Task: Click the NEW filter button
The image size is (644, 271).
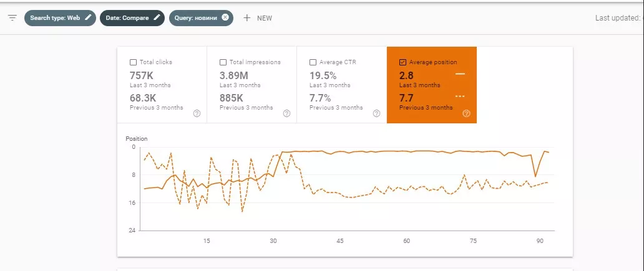Action: click(x=258, y=18)
